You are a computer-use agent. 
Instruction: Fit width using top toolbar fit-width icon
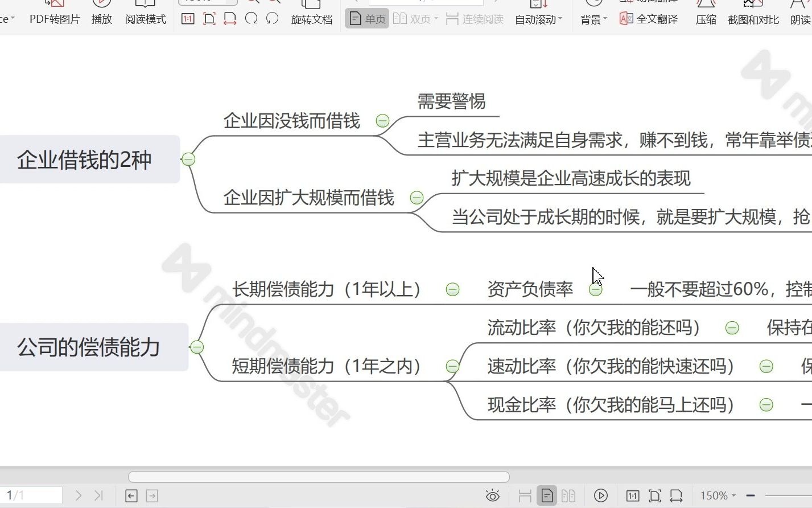pos(230,19)
